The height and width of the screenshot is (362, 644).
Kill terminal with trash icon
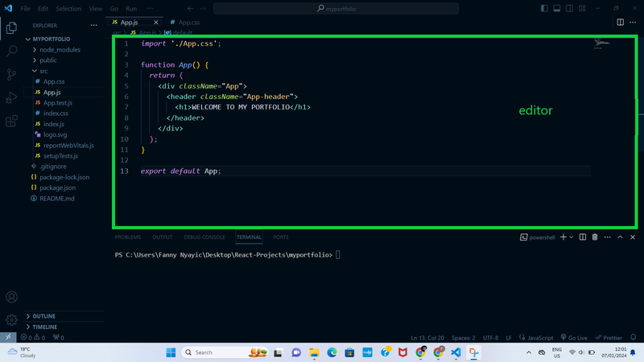click(595, 237)
